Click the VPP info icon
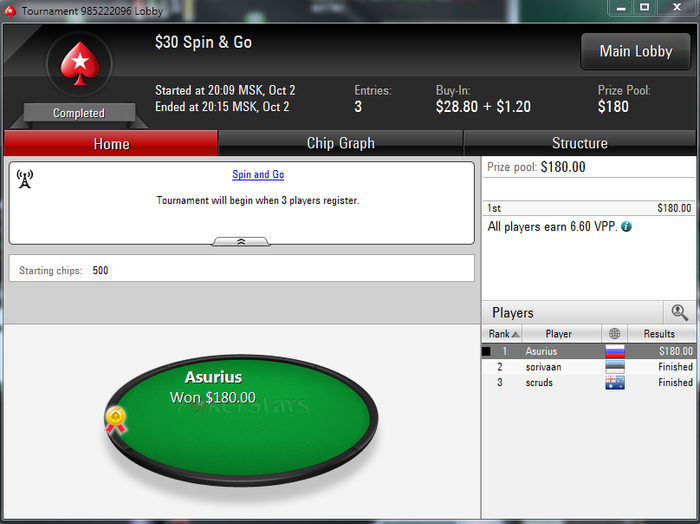Screen dimensions: 700x524 [626, 227]
